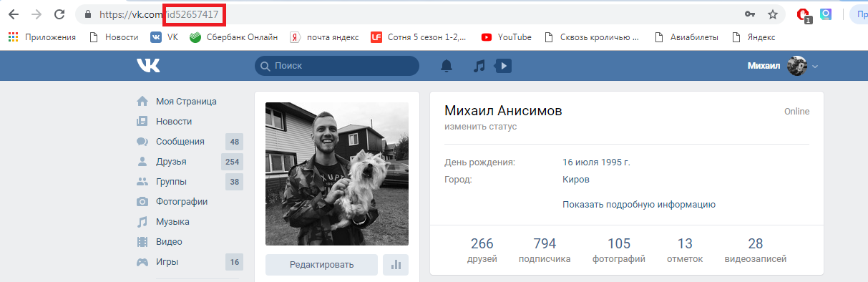Click the Поиск search field
This screenshot has width=868, height=282.
point(337,66)
